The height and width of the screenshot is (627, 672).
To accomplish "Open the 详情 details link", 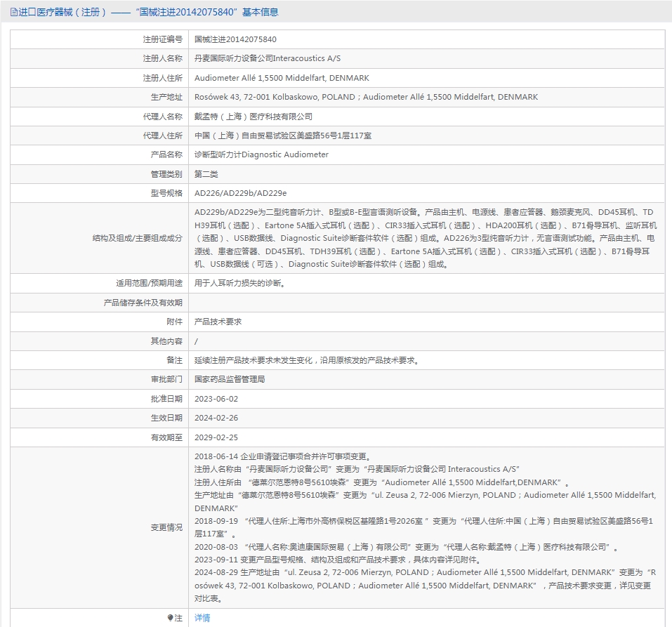I will (202, 618).
